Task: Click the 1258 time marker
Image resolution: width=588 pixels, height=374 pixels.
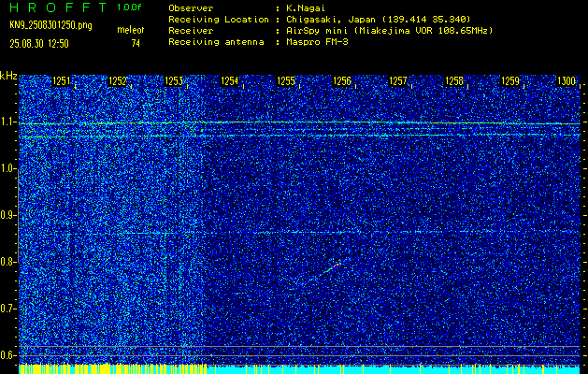Action: pos(454,81)
